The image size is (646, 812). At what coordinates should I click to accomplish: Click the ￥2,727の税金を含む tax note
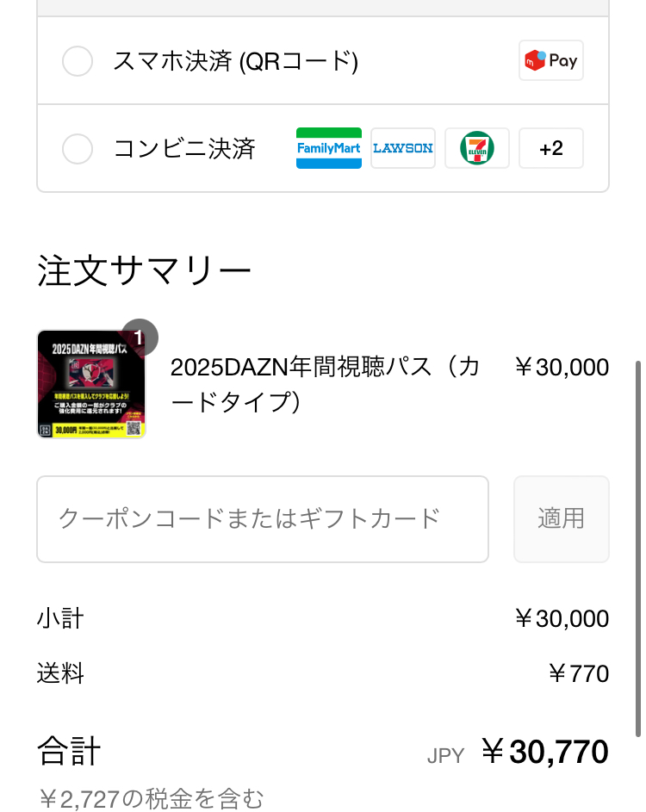152,799
